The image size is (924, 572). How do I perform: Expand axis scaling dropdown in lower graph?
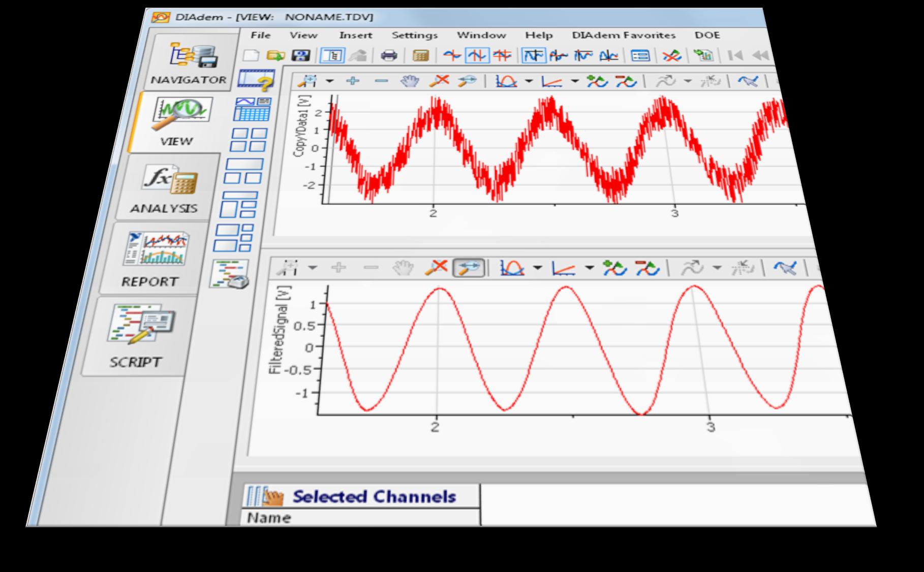(590, 268)
